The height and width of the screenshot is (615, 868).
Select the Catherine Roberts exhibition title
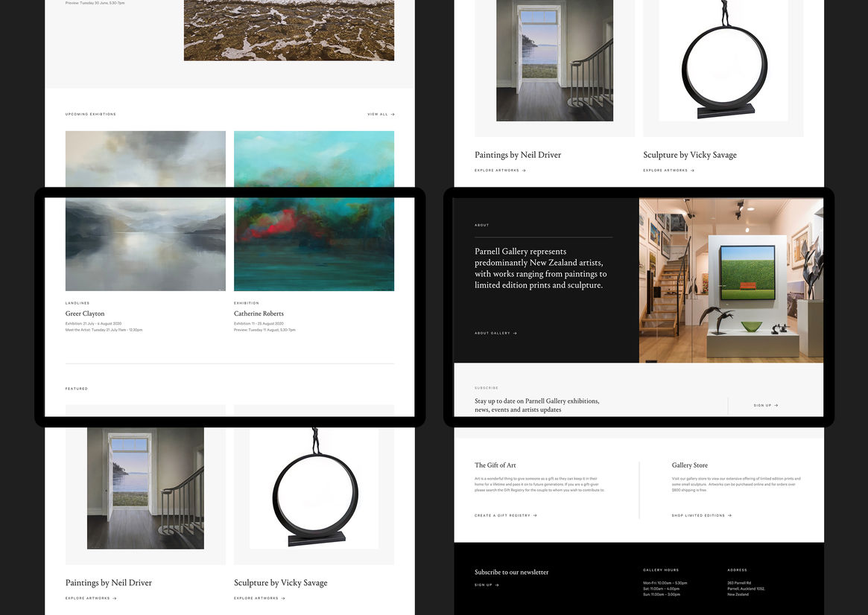[259, 314]
